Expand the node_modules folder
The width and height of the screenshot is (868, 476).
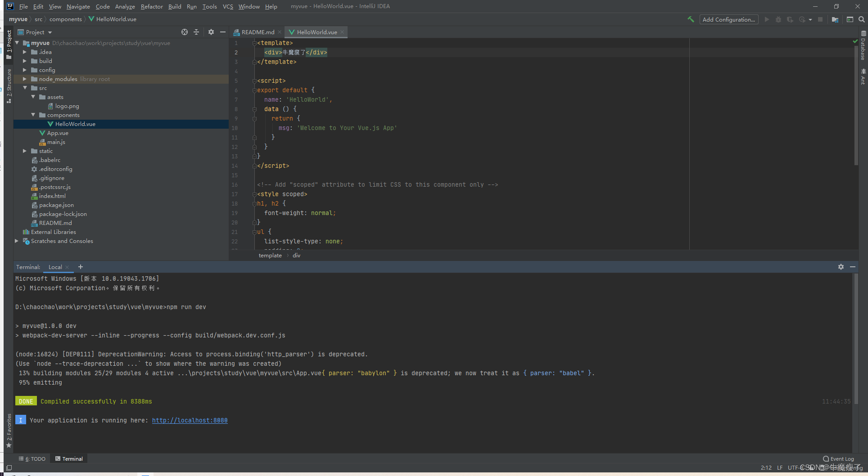coord(25,79)
